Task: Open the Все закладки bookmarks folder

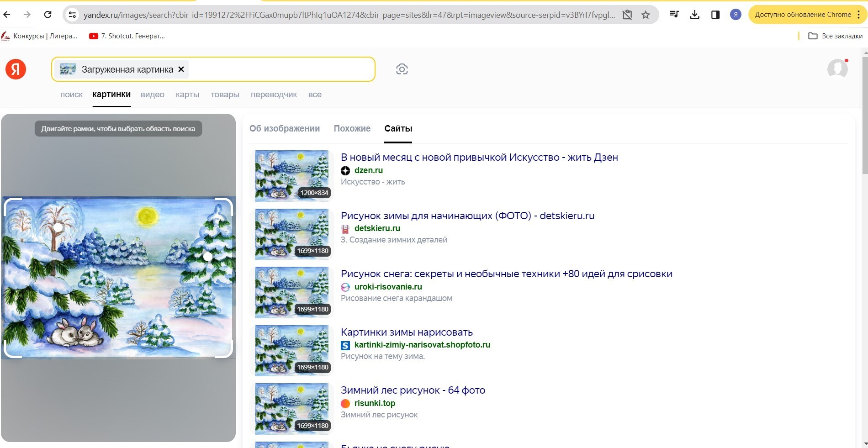Action: point(835,36)
